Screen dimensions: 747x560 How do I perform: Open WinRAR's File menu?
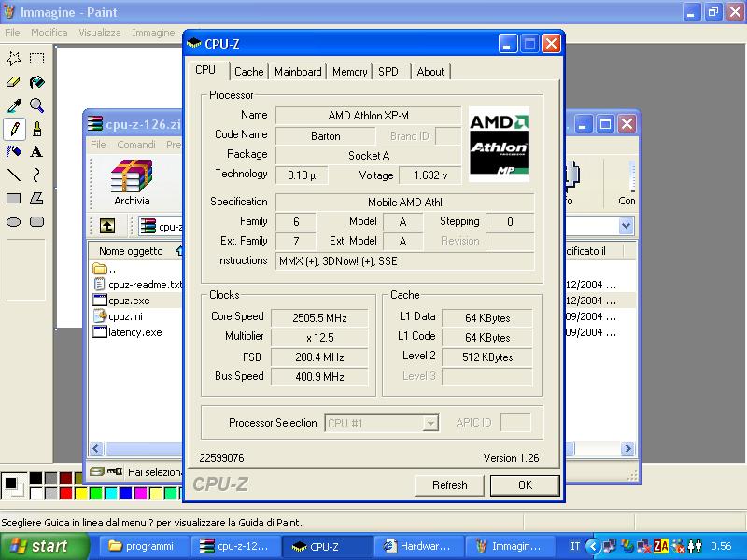[98, 145]
